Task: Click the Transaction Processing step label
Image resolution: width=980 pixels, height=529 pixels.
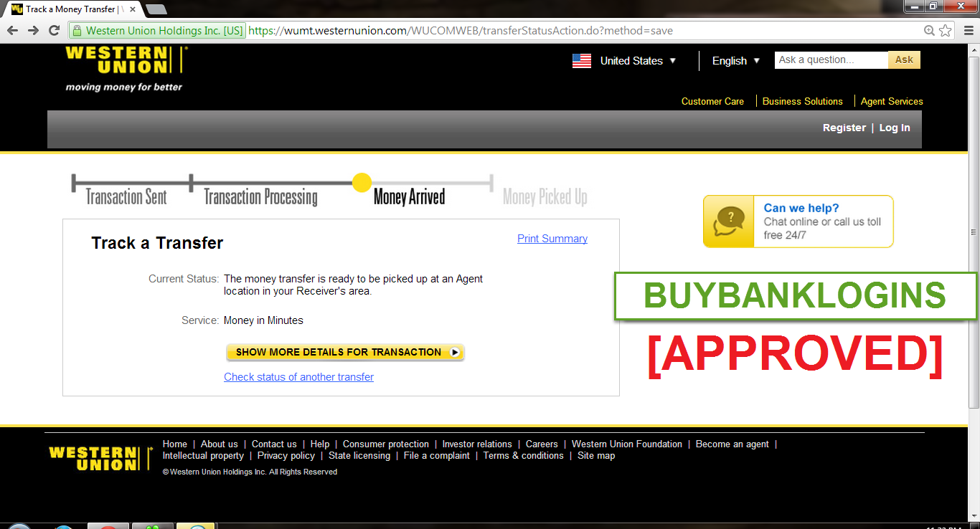Action: [260, 197]
